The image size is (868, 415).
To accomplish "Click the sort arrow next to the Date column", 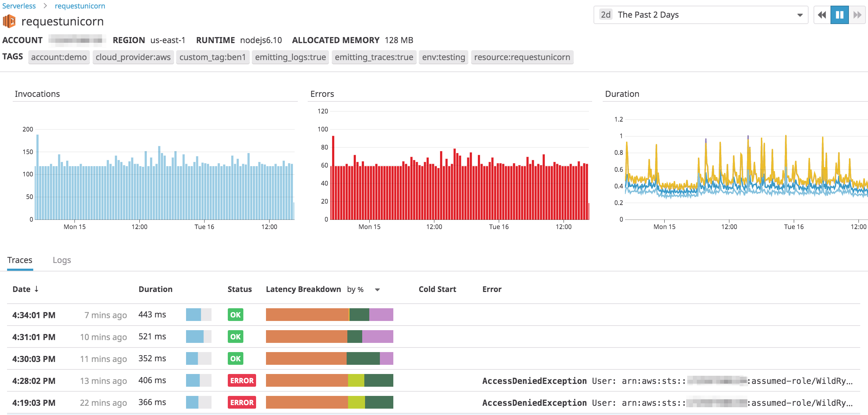I will [x=37, y=289].
